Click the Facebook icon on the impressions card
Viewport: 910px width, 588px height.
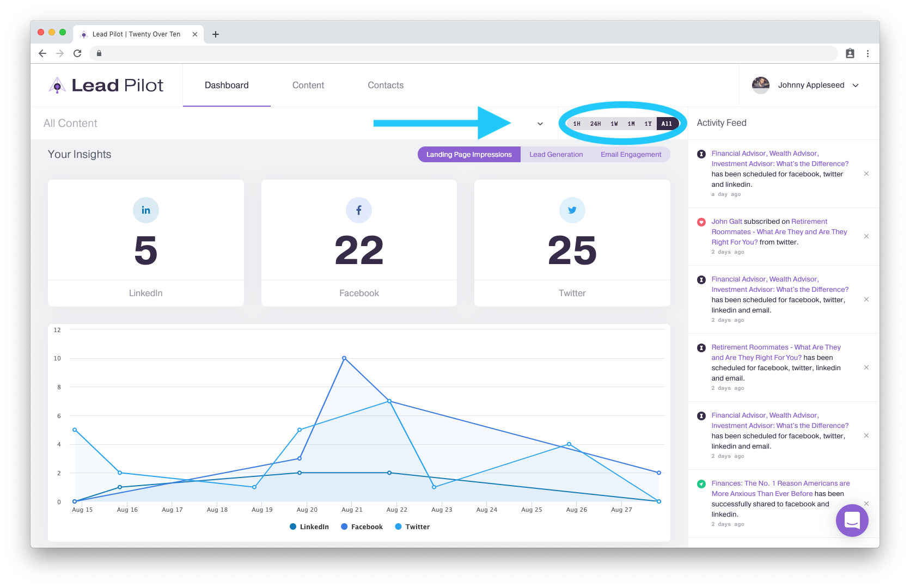pos(359,210)
